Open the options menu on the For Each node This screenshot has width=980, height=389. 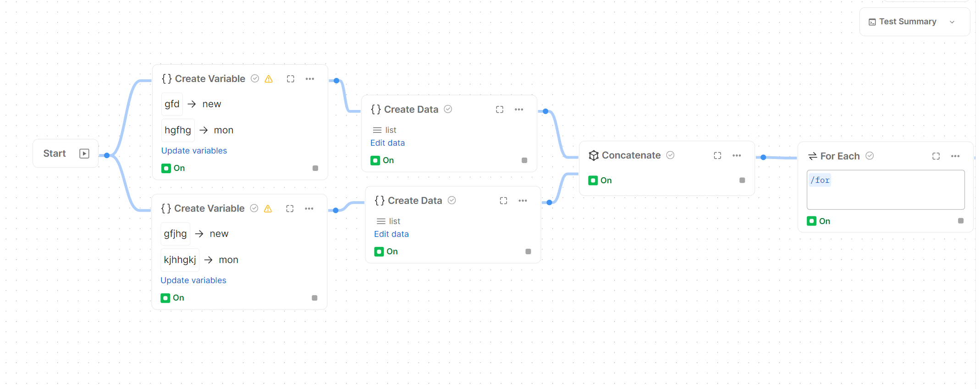pos(955,156)
